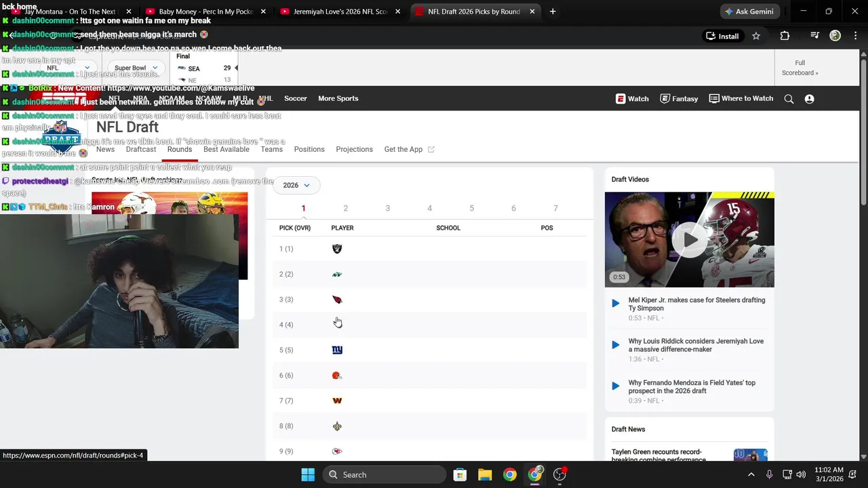Screen dimensions: 868x488
Task: Open More Sports in ESPN nav
Action: pos(338,98)
